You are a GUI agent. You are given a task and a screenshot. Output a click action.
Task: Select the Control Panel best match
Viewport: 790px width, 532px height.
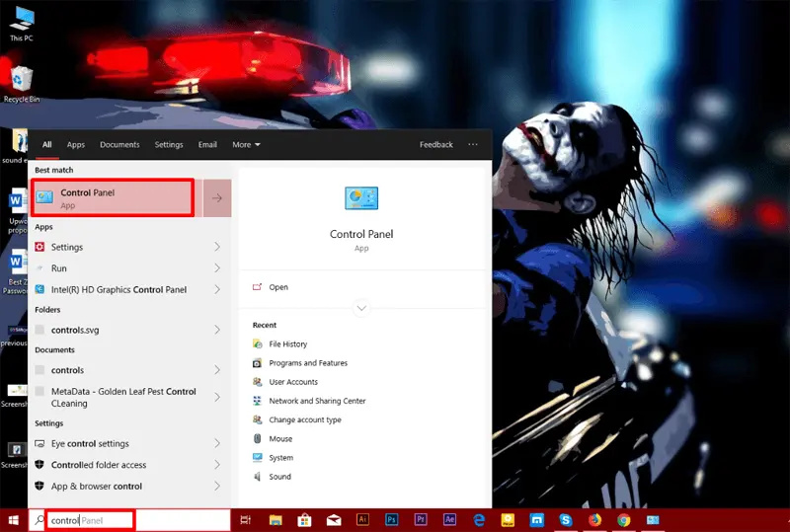[x=113, y=198]
